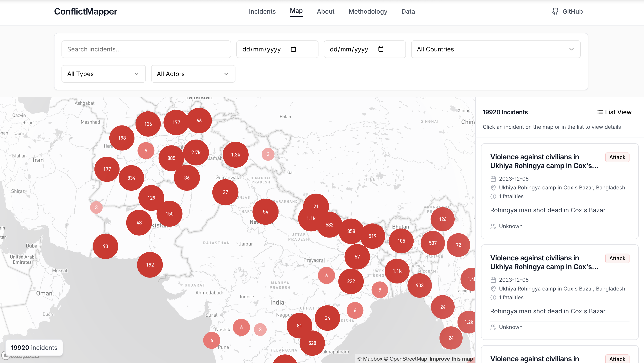This screenshot has height=363, width=644.
Task: Select the 885 incidents cluster
Action: (x=171, y=158)
